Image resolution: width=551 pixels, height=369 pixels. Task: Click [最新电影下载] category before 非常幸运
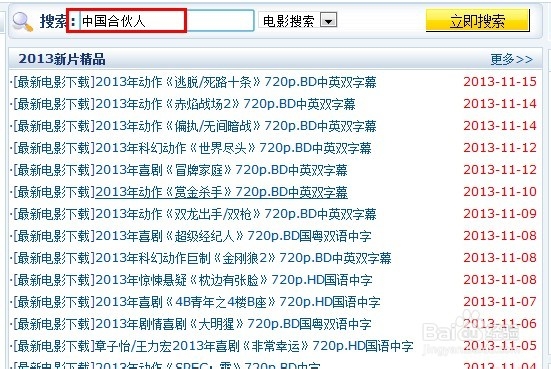54,346
